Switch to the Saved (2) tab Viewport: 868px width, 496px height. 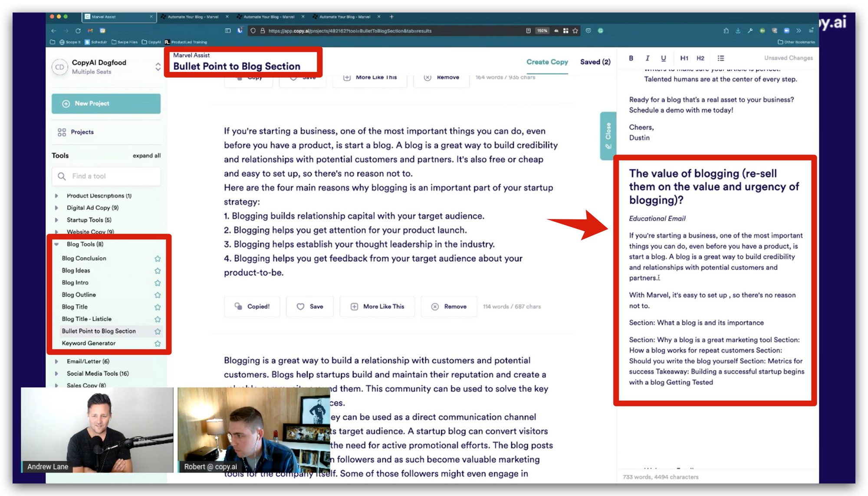[x=595, y=62]
